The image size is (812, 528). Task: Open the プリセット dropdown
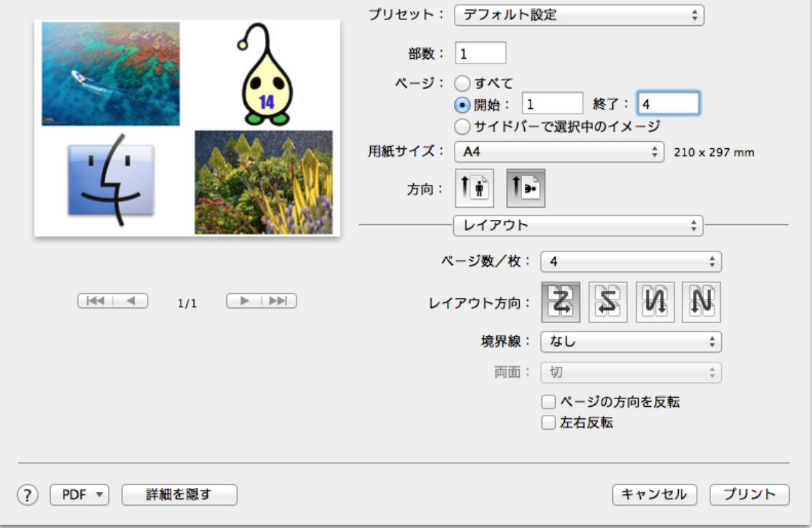(579, 15)
